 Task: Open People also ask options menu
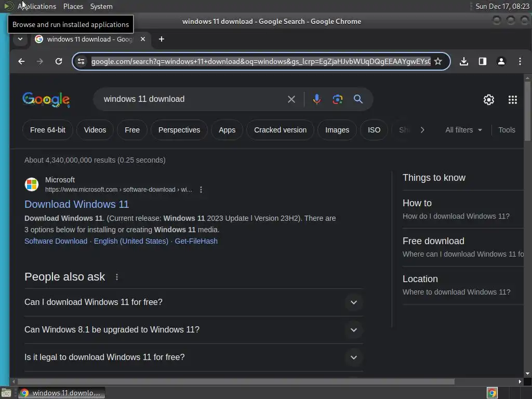point(117,277)
